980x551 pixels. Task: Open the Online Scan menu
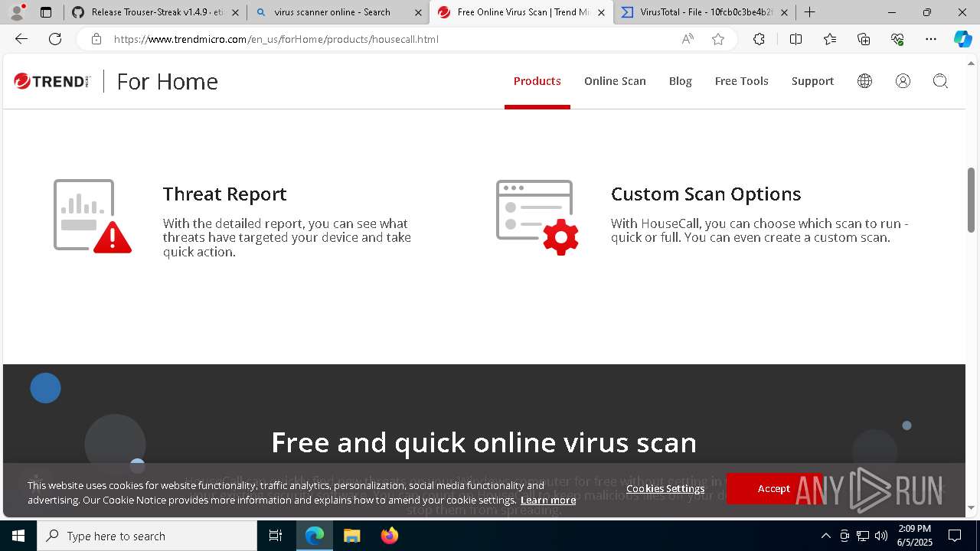coord(615,81)
